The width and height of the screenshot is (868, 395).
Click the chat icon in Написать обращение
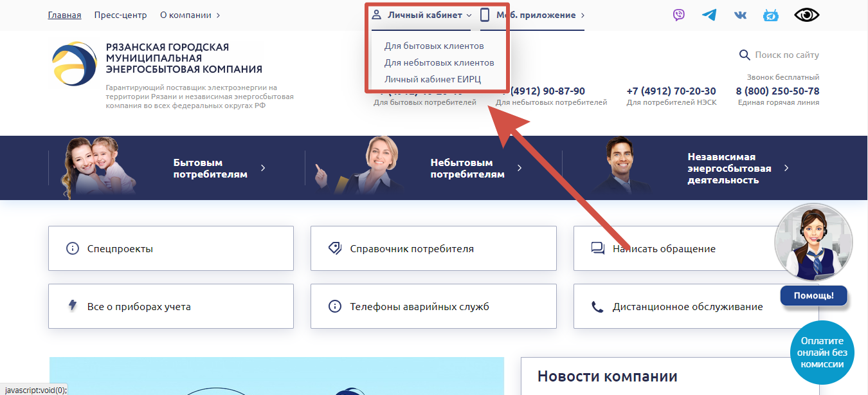pyautogui.click(x=597, y=248)
